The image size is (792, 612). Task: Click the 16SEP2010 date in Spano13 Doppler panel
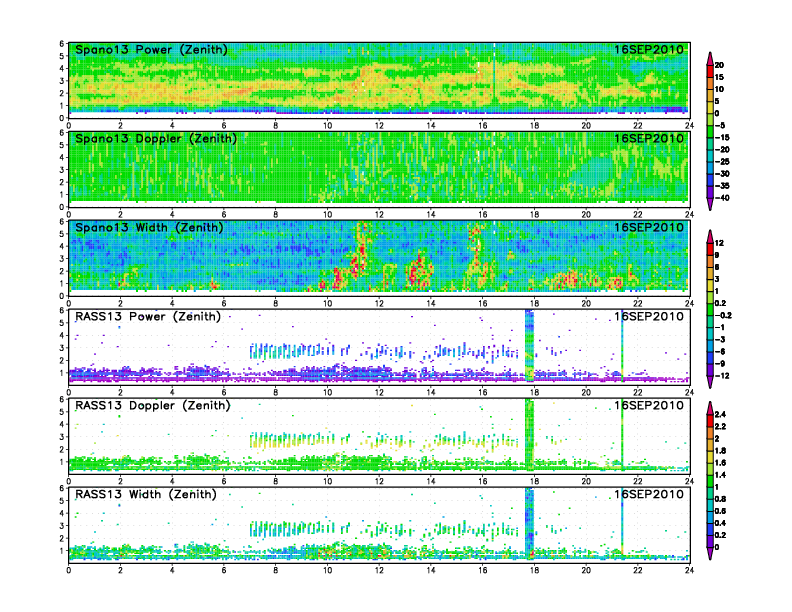(649, 139)
